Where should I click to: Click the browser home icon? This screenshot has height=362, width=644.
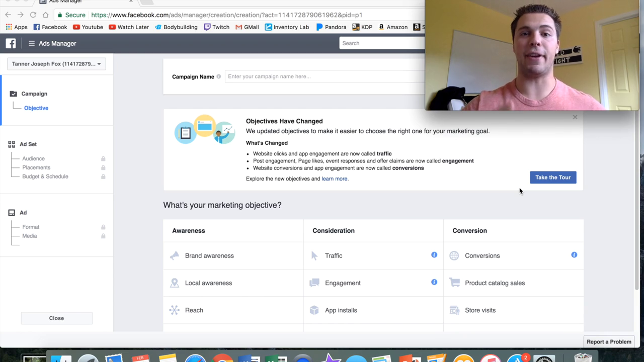(46, 15)
